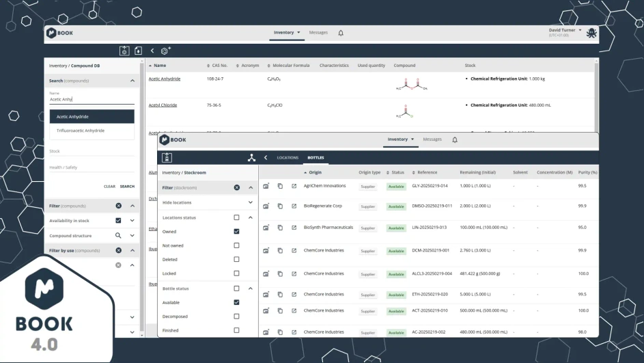Click the export icon in Compound DB toolbar
The image size is (644, 363).
(124, 51)
